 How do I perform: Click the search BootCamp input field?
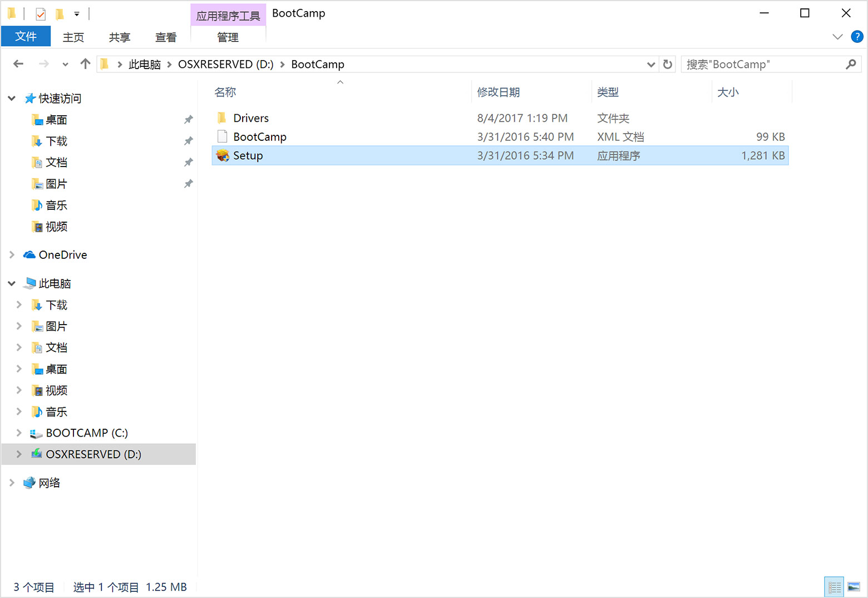click(771, 65)
